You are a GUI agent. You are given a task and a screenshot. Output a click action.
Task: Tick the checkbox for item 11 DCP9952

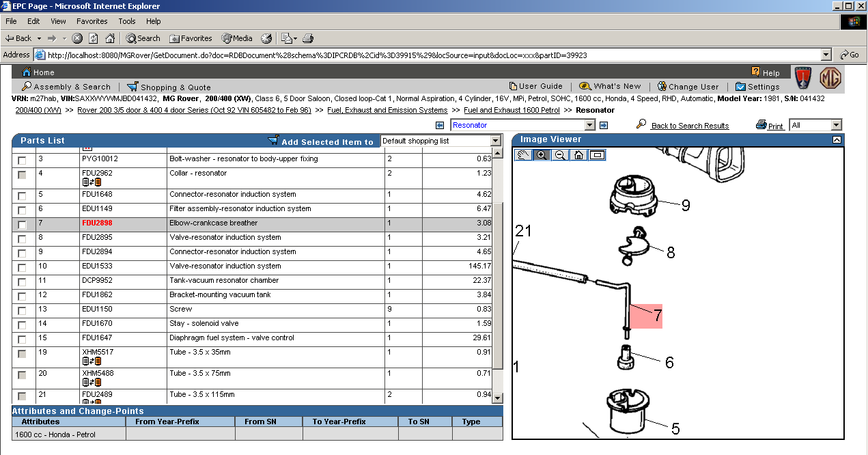[x=22, y=281]
